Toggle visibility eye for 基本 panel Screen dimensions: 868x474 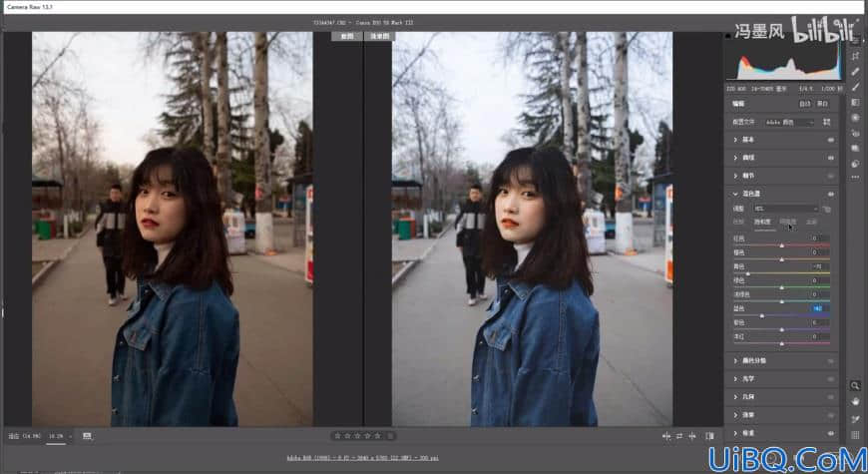click(830, 140)
